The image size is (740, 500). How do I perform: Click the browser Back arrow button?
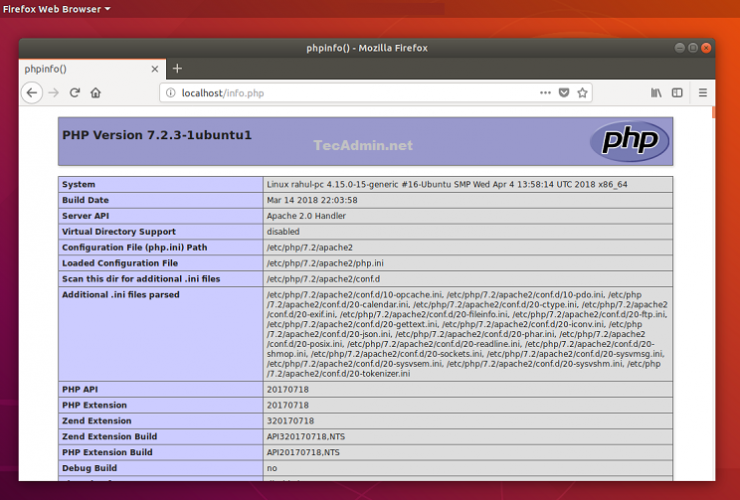pyautogui.click(x=32, y=93)
